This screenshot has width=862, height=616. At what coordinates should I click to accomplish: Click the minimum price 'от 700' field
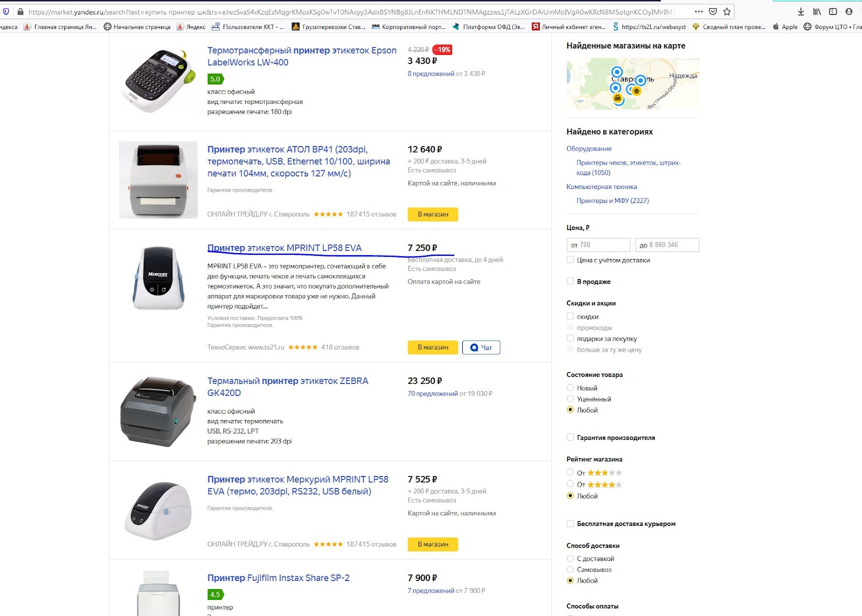[x=598, y=245]
